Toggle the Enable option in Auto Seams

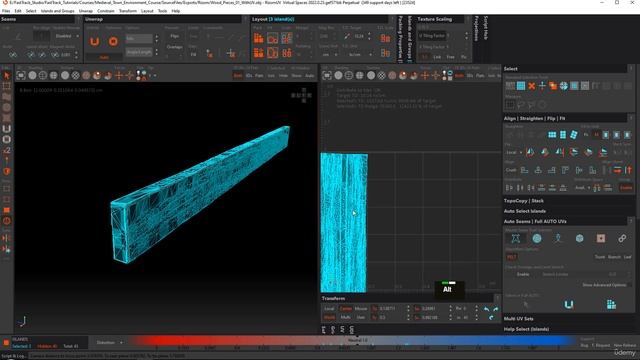tap(523, 274)
